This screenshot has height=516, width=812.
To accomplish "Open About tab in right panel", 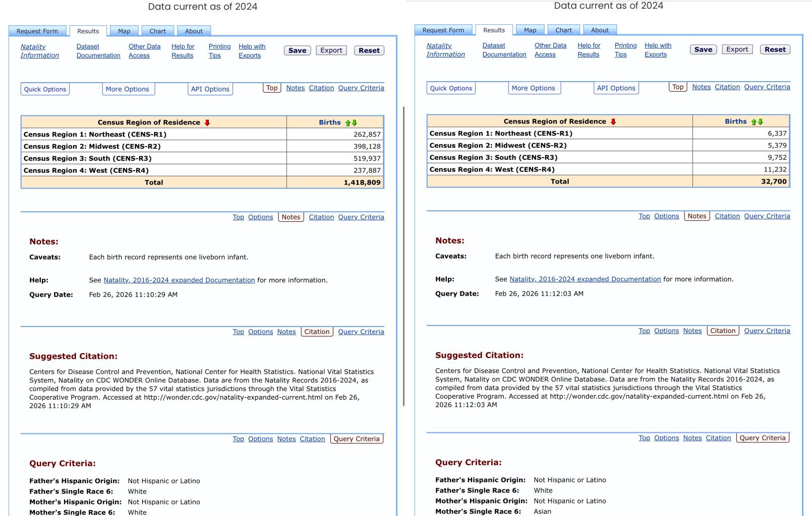I will (600, 30).
